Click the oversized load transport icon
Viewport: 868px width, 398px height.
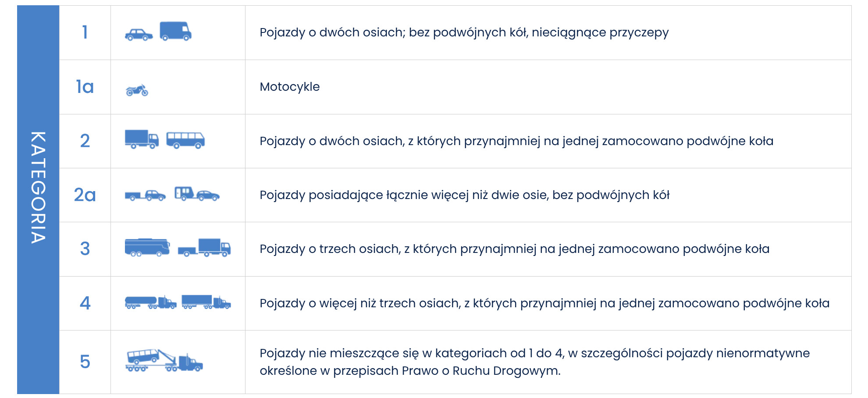pyautogui.click(x=164, y=361)
